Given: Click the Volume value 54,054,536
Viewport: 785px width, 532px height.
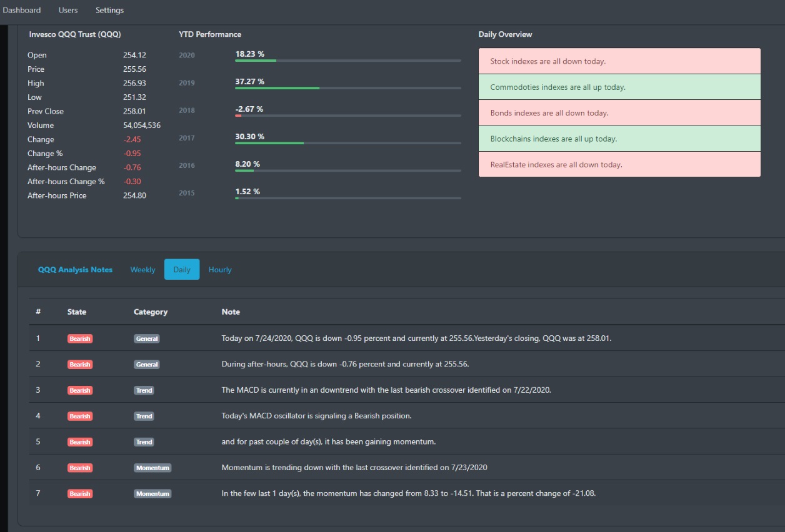Looking at the screenshot, I should tap(142, 126).
